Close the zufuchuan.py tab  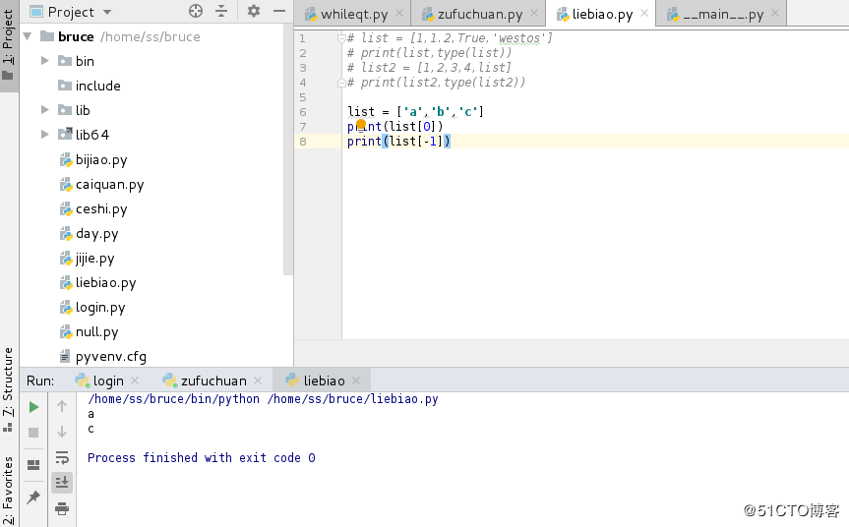(534, 13)
